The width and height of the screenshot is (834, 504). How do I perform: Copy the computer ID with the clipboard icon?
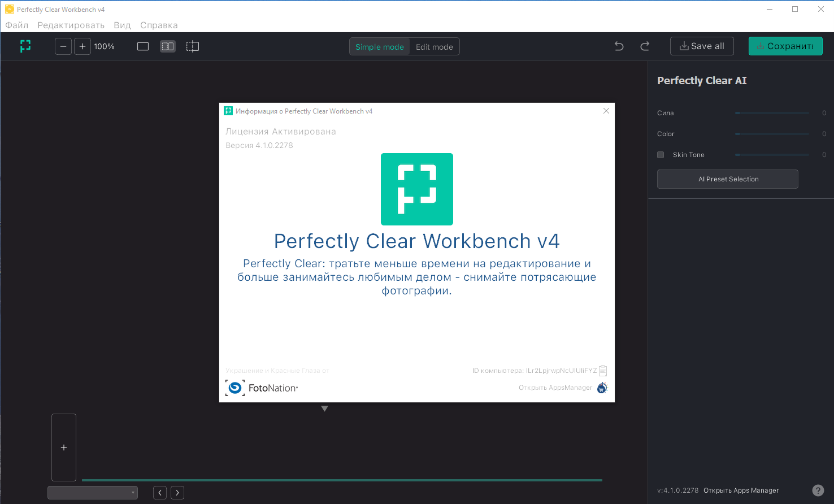pos(603,371)
